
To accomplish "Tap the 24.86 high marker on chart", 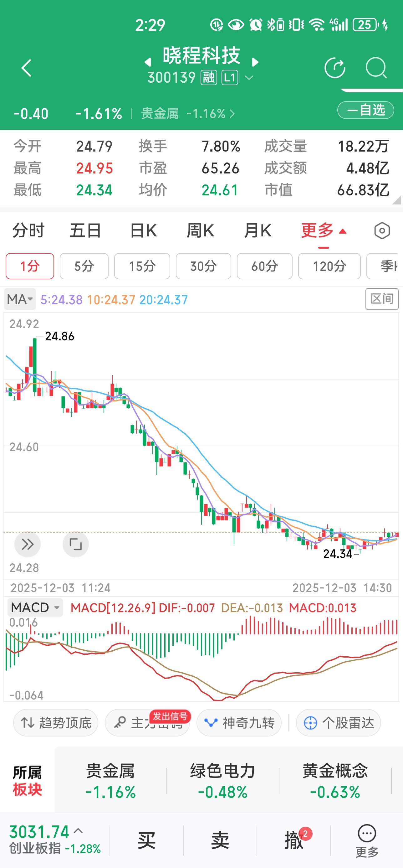I will coord(59,336).
